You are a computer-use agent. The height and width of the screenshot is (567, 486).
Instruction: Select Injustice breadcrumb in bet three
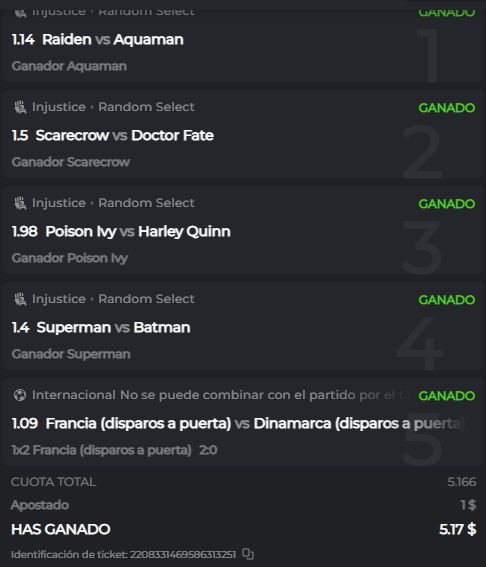59,203
